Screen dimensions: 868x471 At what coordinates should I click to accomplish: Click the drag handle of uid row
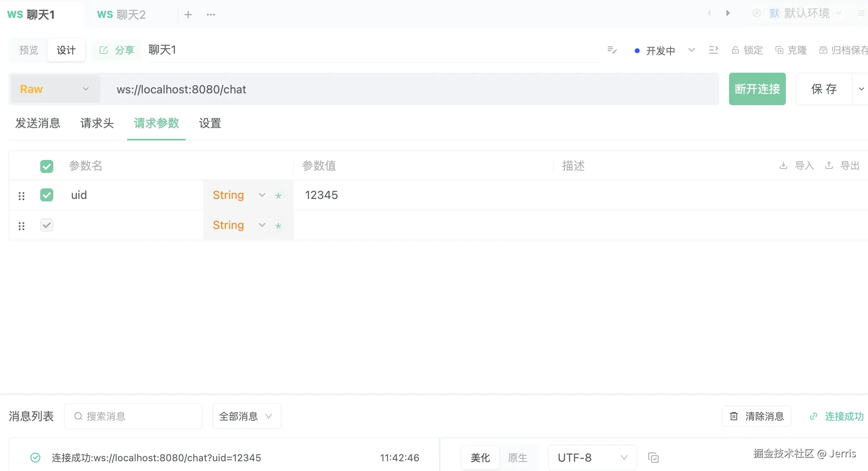click(x=22, y=196)
